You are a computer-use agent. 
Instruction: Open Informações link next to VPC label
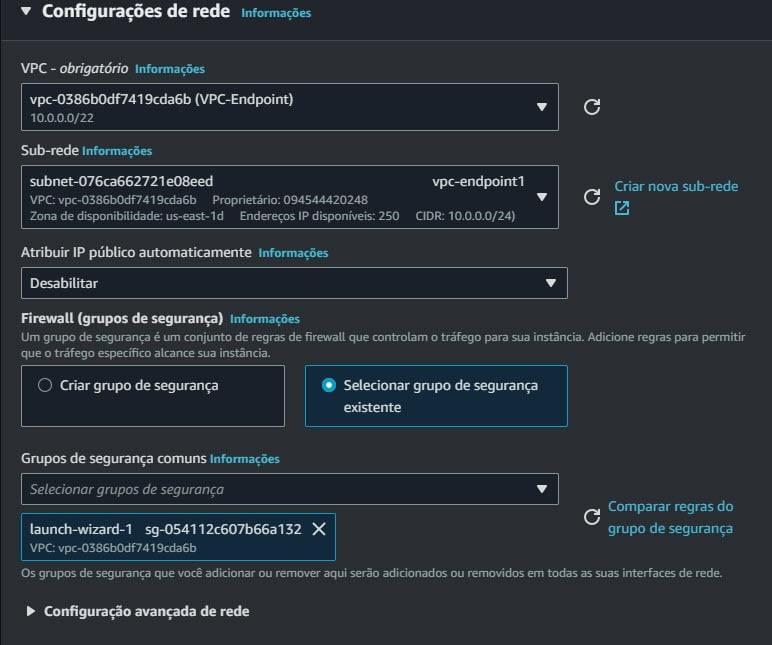tap(170, 69)
